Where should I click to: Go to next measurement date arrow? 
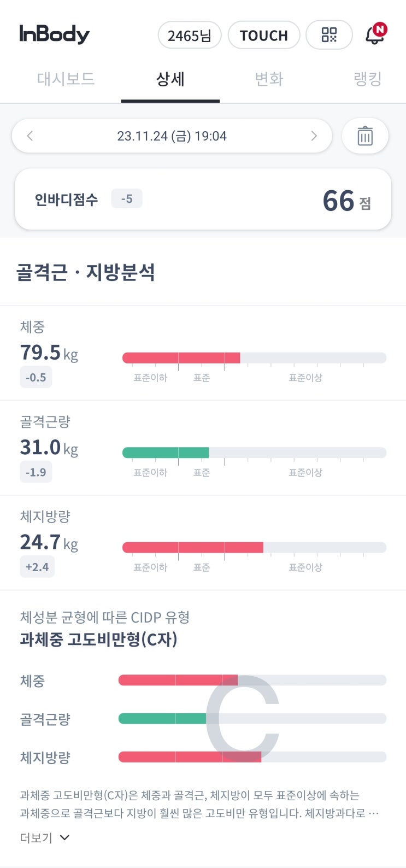[314, 136]
